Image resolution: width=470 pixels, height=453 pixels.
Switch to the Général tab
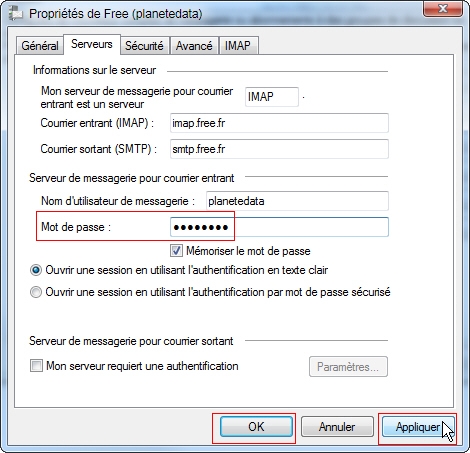pos(40,46)
